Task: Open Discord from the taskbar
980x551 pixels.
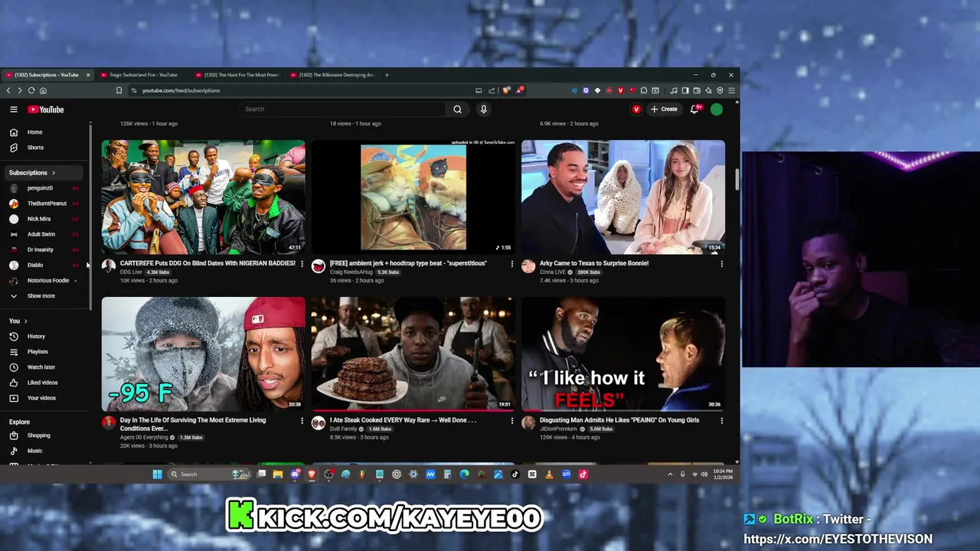Action: coord(295,474)
